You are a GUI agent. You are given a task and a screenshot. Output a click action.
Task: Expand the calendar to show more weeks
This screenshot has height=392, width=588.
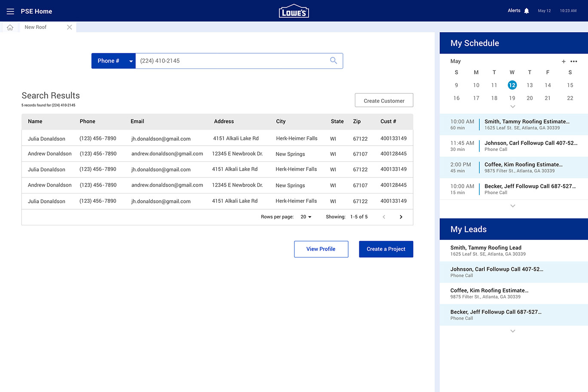[512, 107]
